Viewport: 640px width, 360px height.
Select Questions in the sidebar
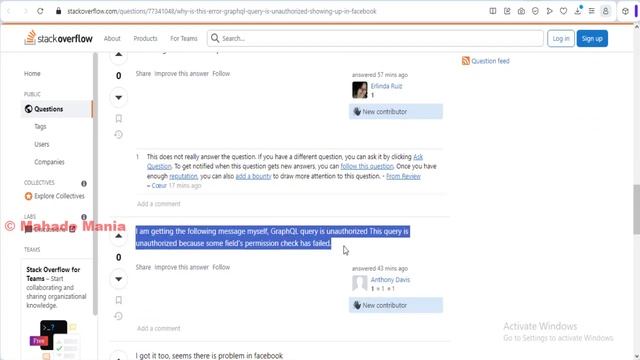pos(57,109)
